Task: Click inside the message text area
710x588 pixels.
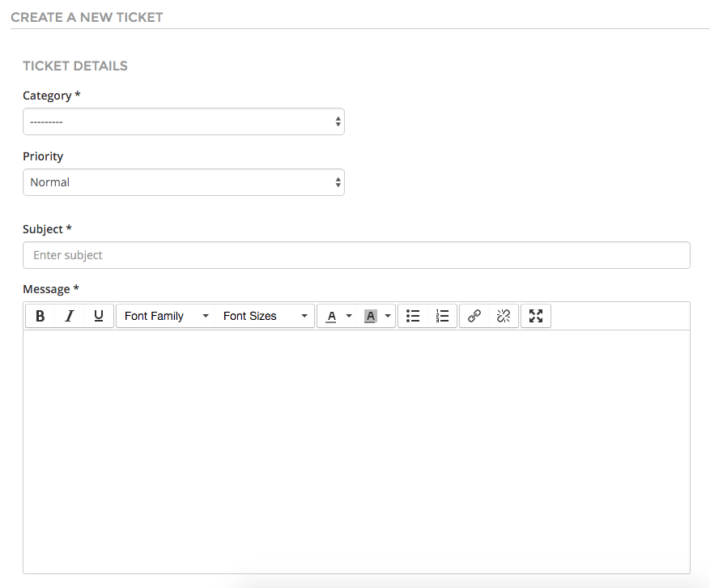Action: 356,452
